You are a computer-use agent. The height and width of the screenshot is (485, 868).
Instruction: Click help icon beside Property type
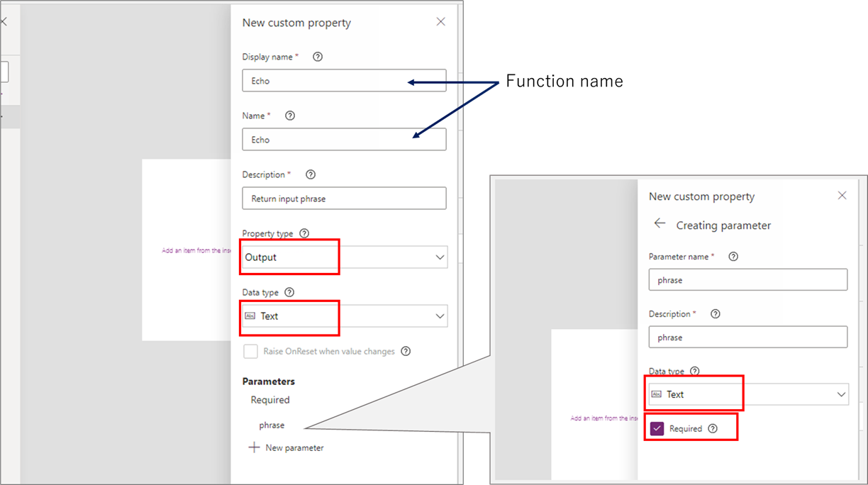305,233
